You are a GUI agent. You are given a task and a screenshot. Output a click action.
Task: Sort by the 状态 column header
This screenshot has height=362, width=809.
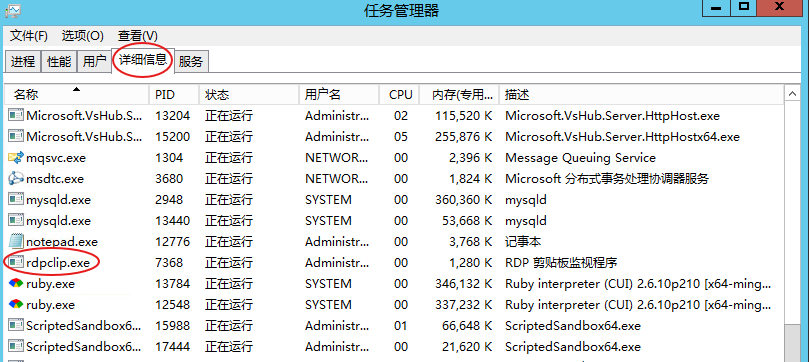249,95
